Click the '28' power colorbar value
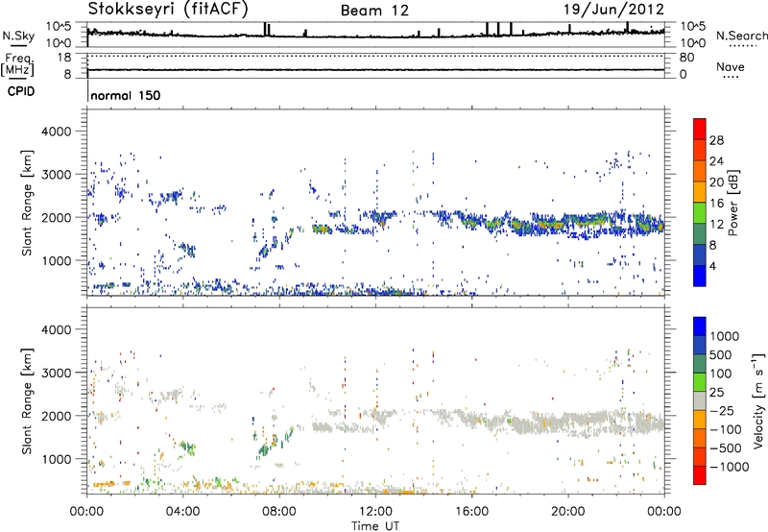This screenshot has width=768, height=532. pos(716,140)
